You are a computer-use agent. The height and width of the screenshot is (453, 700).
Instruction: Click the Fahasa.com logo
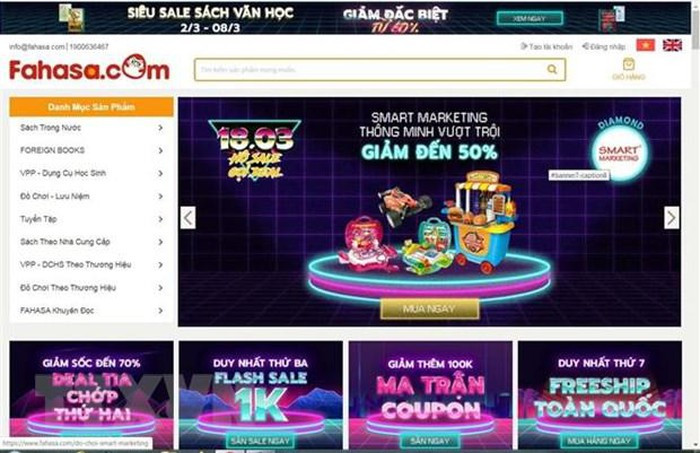89,68
